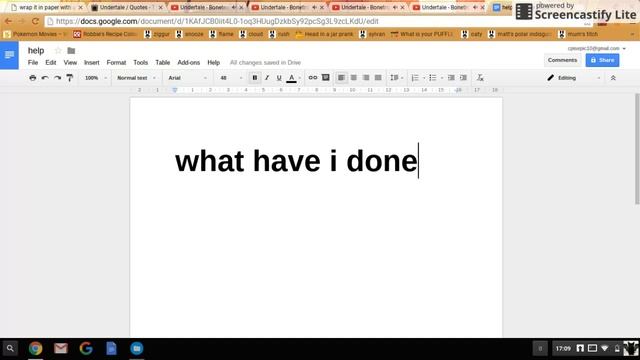Screen dimensions: 640x360
Task: Open the Tools menu
Action: coord(140,62)
